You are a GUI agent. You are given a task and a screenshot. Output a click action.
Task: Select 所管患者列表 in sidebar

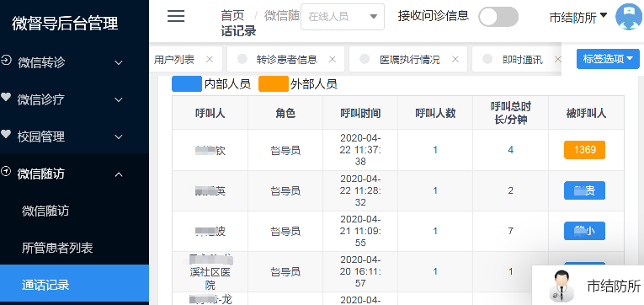pos(57,248)
